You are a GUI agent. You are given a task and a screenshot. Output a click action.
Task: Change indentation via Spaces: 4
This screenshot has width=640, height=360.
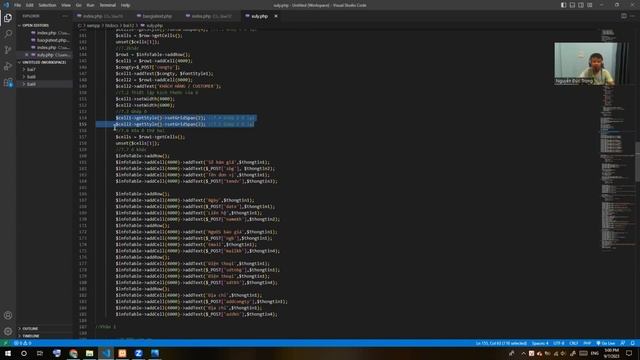540,343
